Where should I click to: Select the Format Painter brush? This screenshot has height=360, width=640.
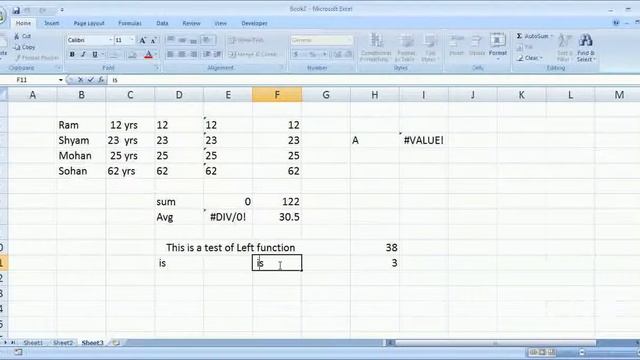coord(18,58)
